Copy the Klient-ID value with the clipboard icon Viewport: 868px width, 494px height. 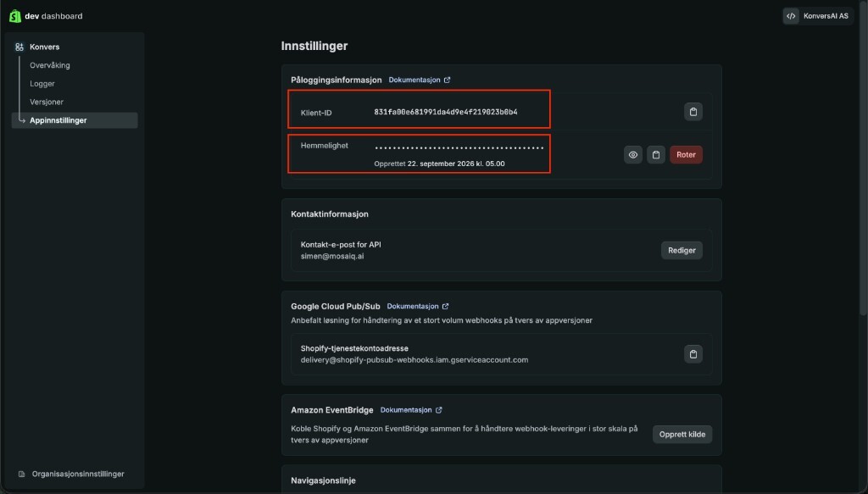[693, 112]
